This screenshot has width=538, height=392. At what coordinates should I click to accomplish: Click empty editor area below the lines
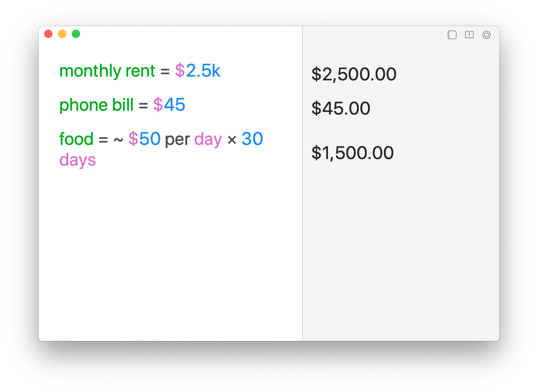169,248
